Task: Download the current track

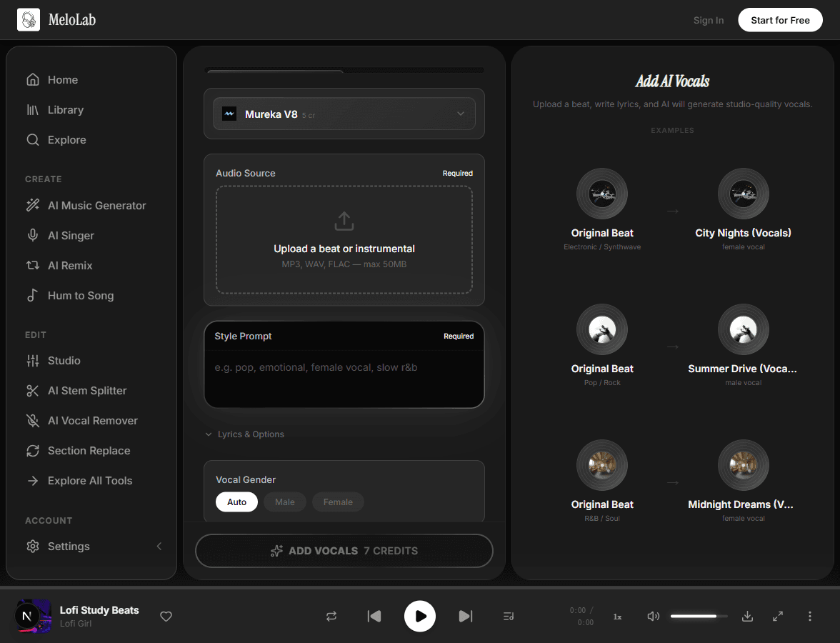Action: pyautogui.click(x=747, y=616)
